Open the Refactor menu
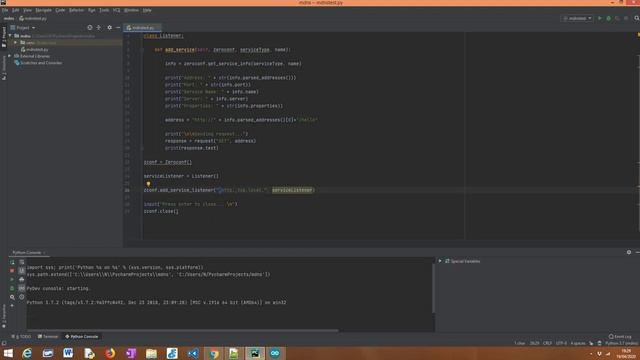640x360 pixels. coord(76,10)
